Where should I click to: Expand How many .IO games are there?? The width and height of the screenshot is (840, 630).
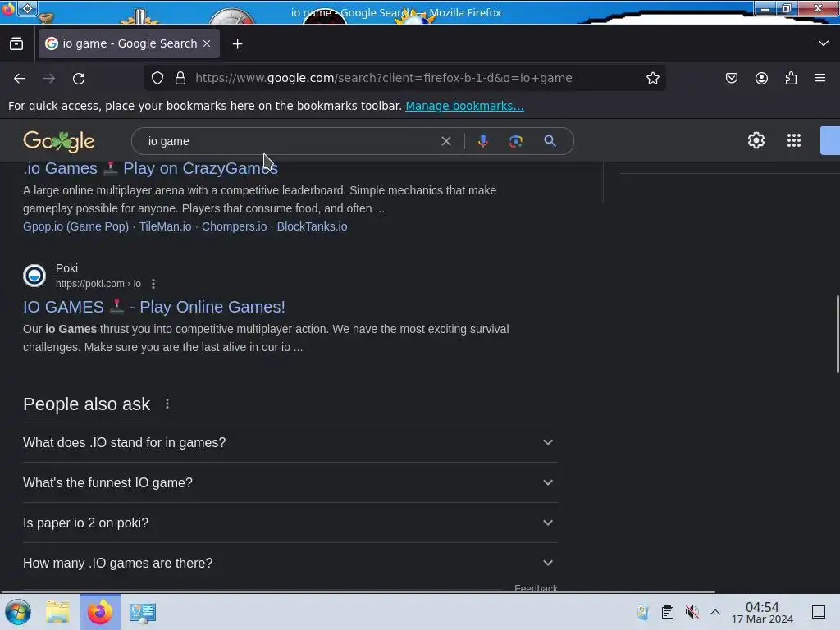(x=290, y=563)
